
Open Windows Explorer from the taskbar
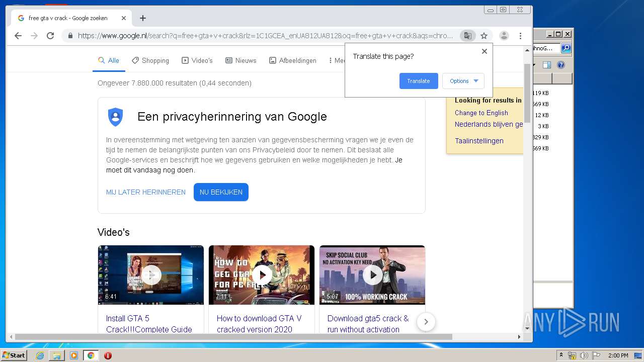point(57,355)
